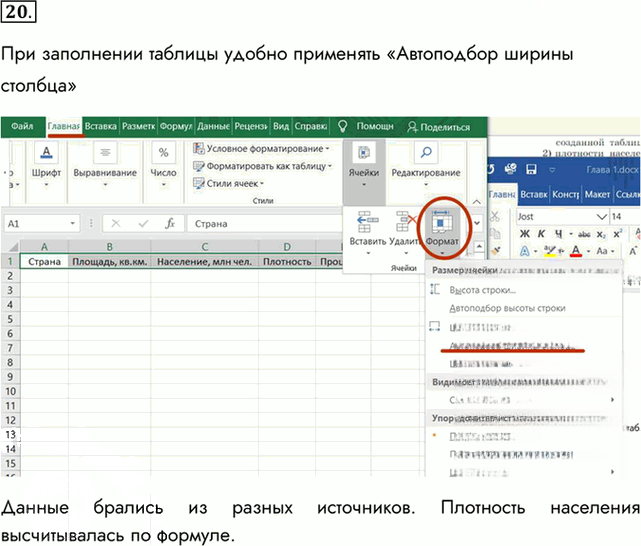Open the Вставка ribbon tab

(x=101, y=126)
